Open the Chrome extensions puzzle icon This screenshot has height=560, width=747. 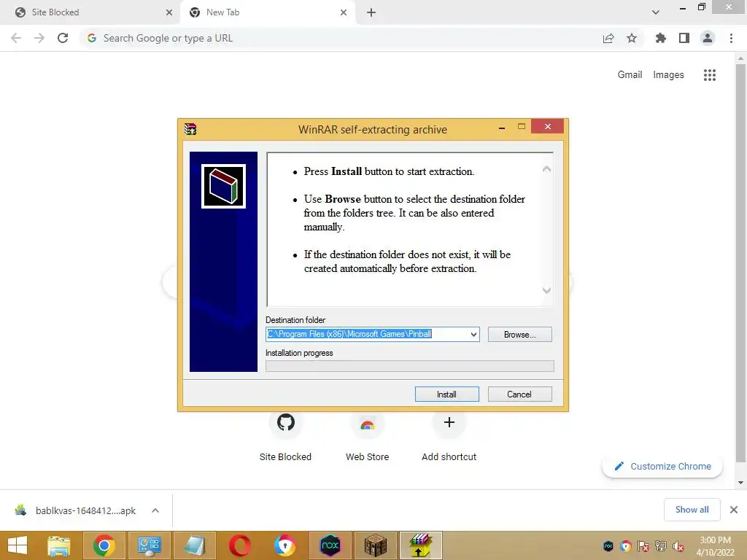click(660, 38)
